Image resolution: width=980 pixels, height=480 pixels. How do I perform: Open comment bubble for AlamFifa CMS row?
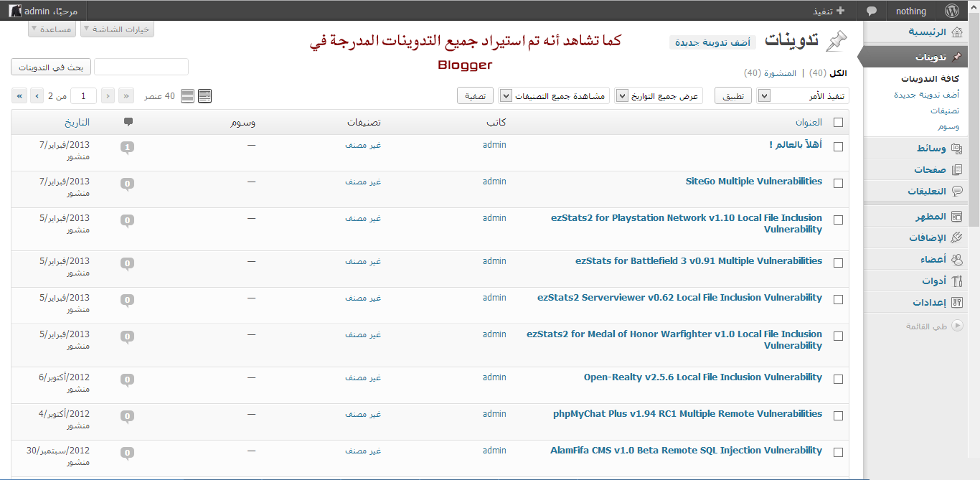click(128, 453)
